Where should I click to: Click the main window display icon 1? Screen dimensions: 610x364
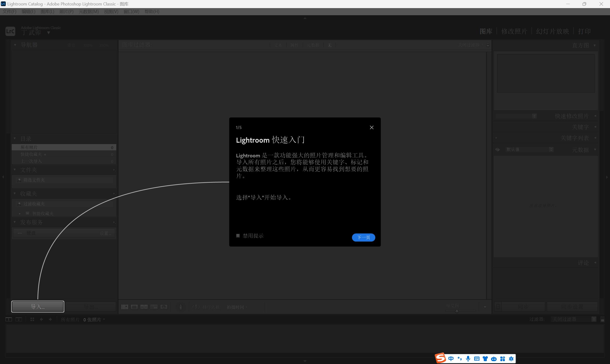[x=9, y=319]
